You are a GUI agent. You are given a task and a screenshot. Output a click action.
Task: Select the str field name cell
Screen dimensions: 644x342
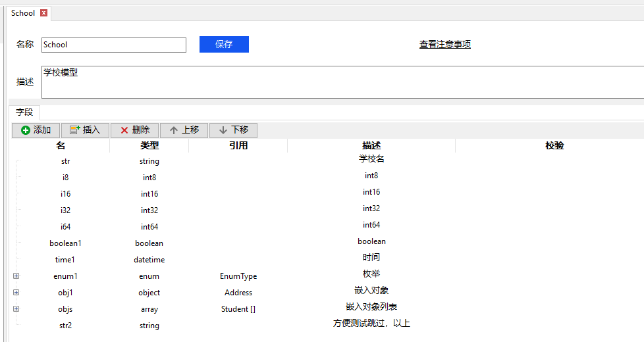tap(65, 161)
